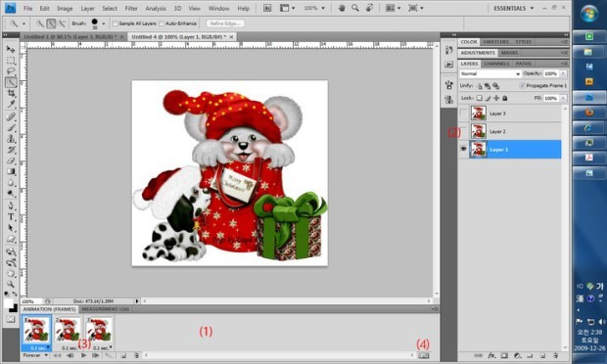This screenshot has height=364, width=607.
Task: Click the background color swatch
Action: point(14,308)
